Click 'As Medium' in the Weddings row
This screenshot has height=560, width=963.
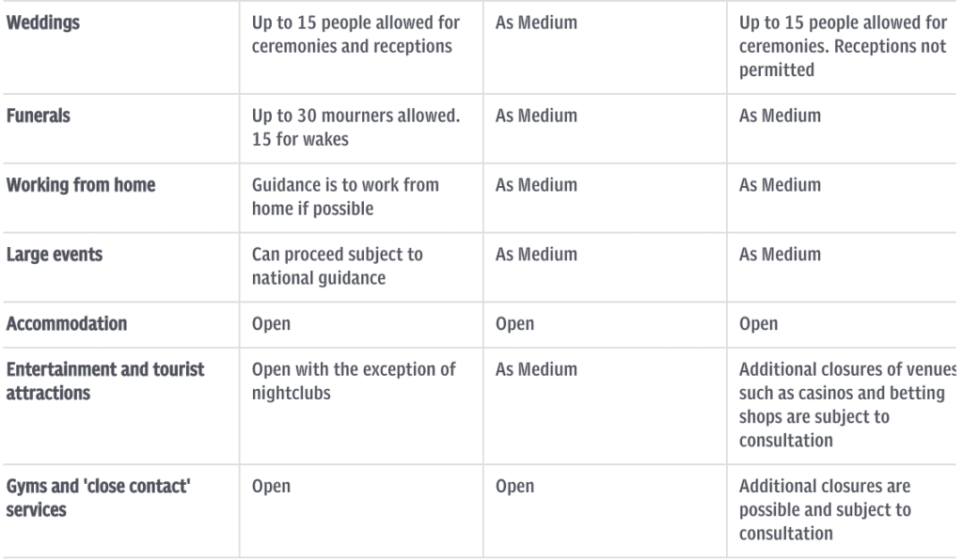click(536, 23)
